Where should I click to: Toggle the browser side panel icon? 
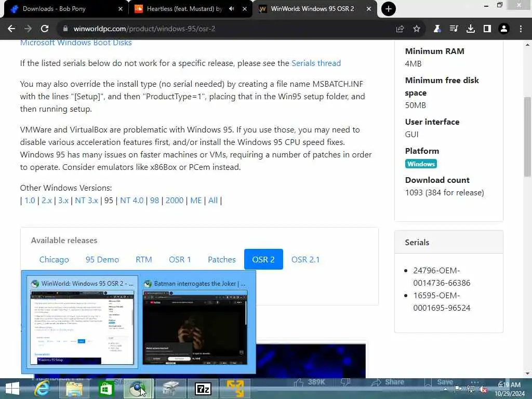tap(487, 29)
